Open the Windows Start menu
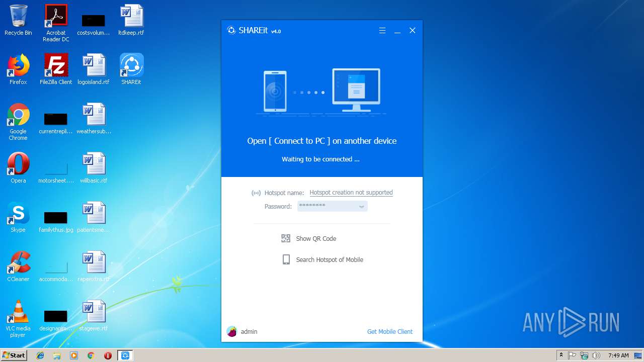The height and width of the screenshot is (362, 644). [x=14, y=355]
